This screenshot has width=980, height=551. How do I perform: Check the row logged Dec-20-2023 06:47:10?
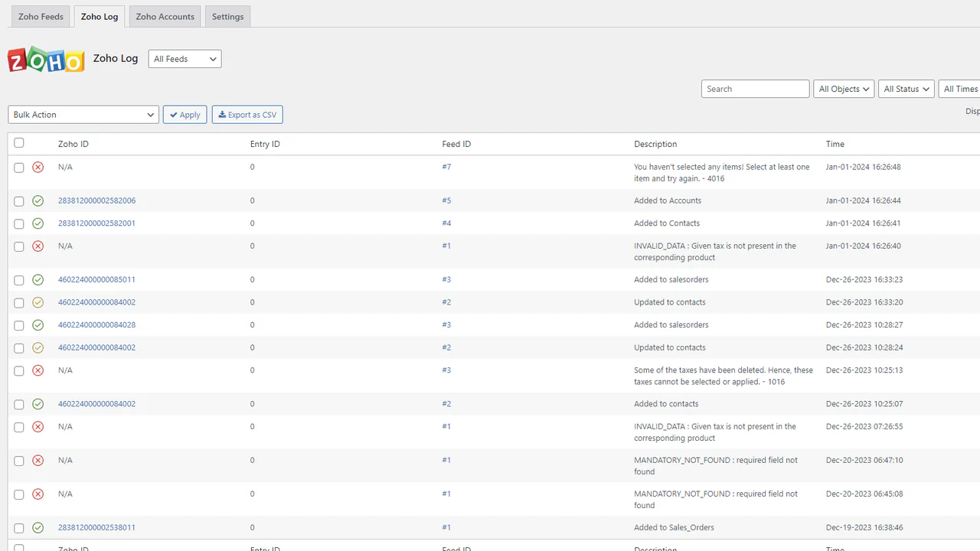pyautogui.click(x=19, y=461)
